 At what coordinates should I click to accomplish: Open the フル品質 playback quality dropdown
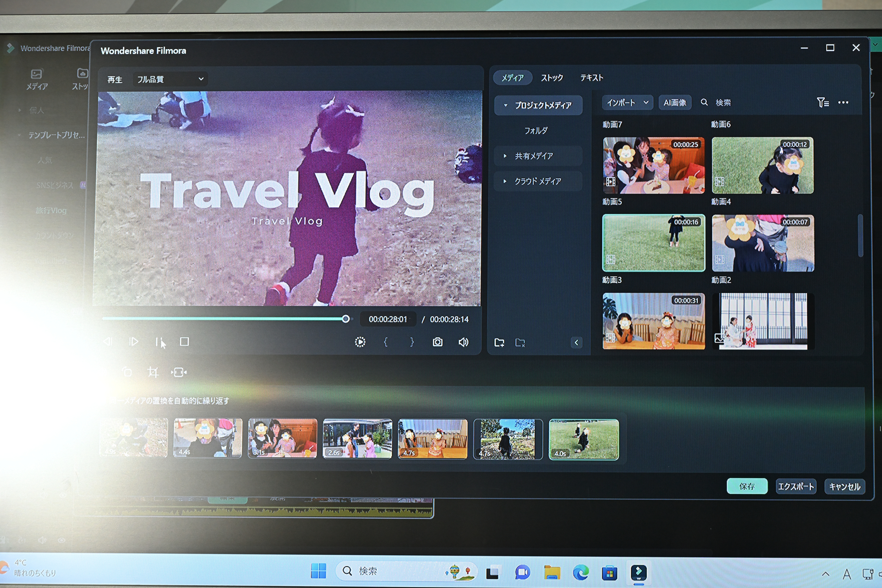point(170,79)
